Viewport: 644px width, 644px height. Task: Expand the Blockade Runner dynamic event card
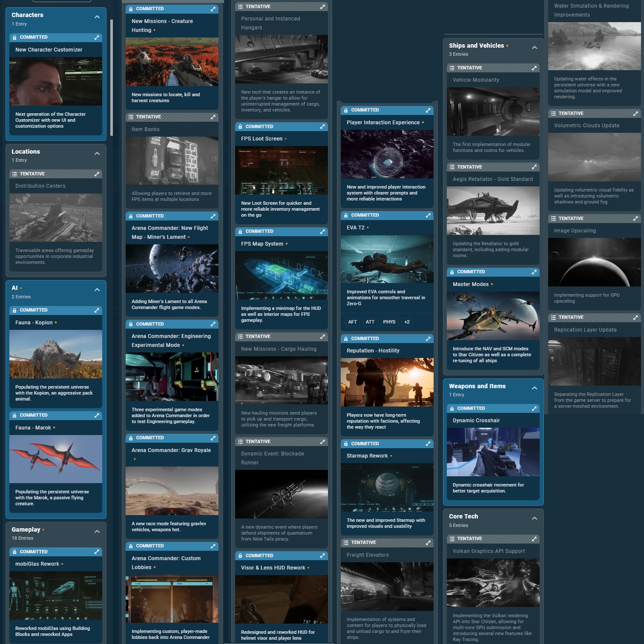coord(322,442)
